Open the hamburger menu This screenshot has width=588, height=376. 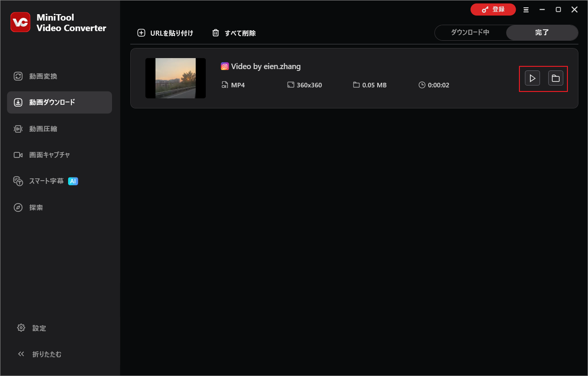coord(526,9)
